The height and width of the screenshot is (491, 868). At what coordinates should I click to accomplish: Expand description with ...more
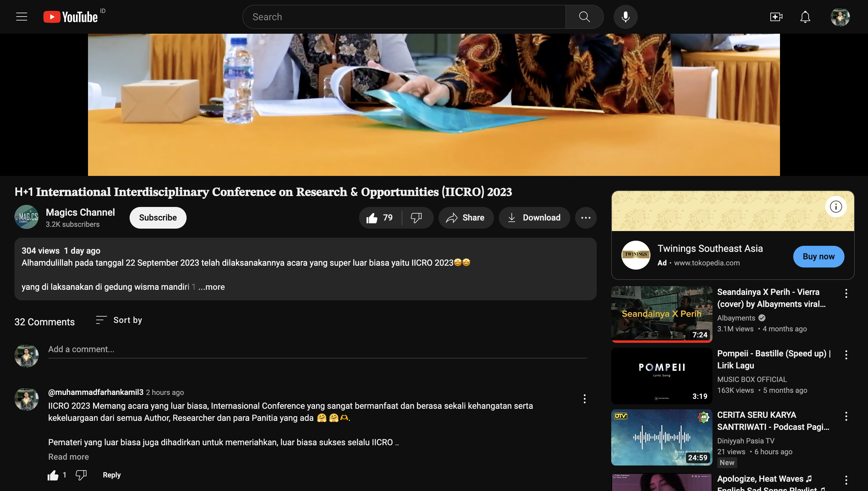tap(212, 287)
